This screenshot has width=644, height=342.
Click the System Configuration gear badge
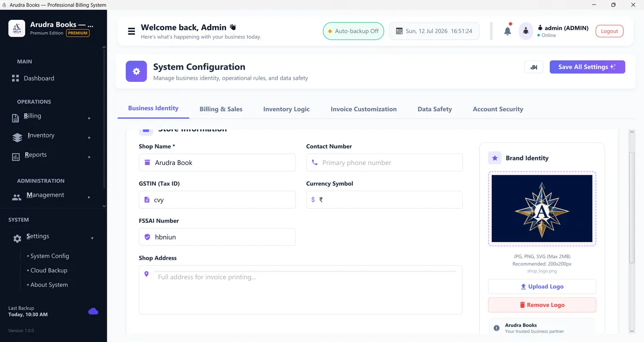click(x=136, y=71)
